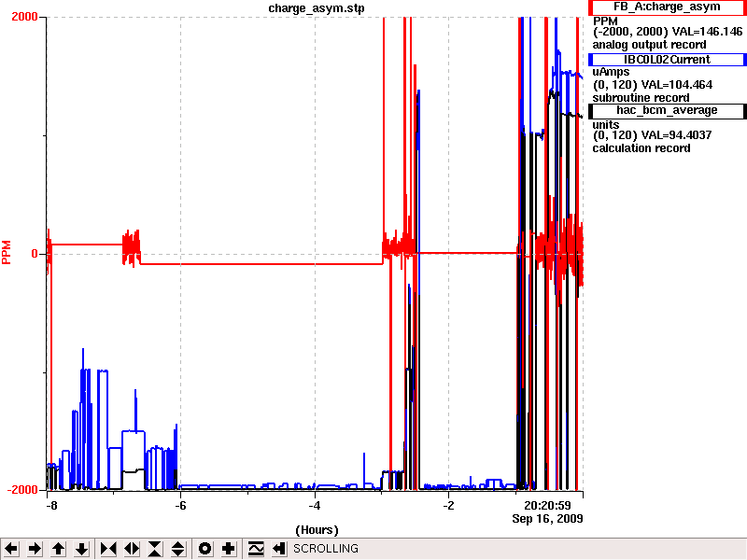
Task: Click the SCROLLING status label
Action: [x=326, y=549]
